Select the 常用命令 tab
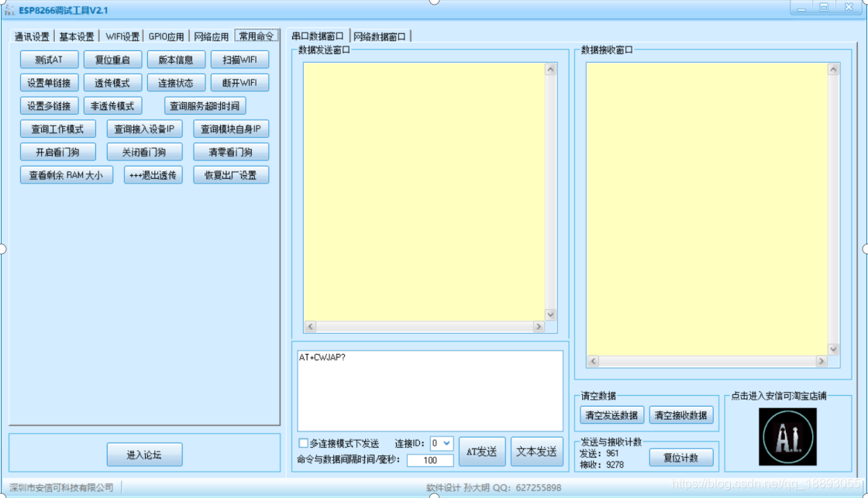The width and height of the screenshot is (868, 498). click(257, 36)
